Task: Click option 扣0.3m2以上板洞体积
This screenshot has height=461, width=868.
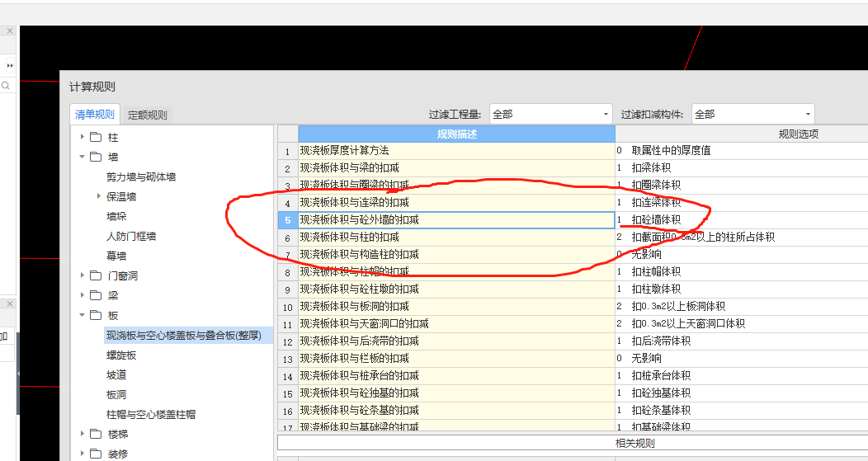Action: 678,306
